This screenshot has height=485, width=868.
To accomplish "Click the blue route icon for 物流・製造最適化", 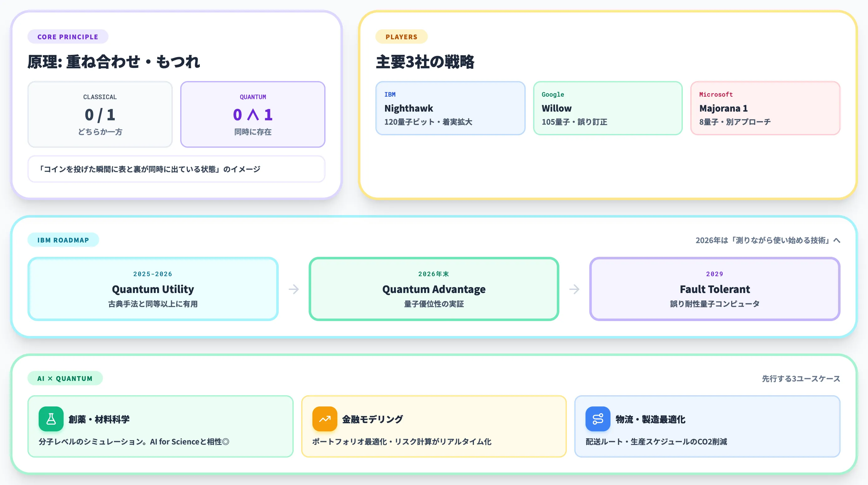I will click(x=598, y=419).
